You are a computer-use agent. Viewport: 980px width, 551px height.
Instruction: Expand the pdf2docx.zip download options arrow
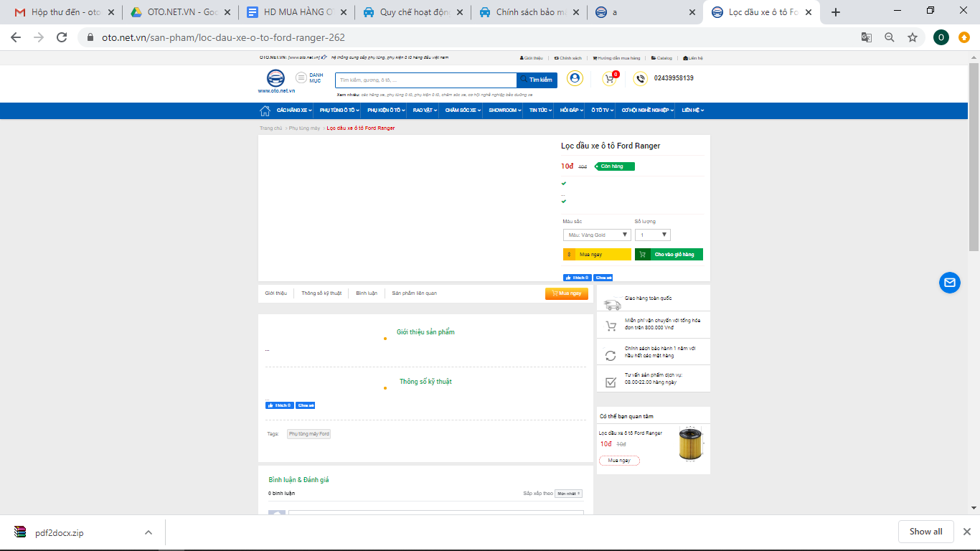click(149, 532)
